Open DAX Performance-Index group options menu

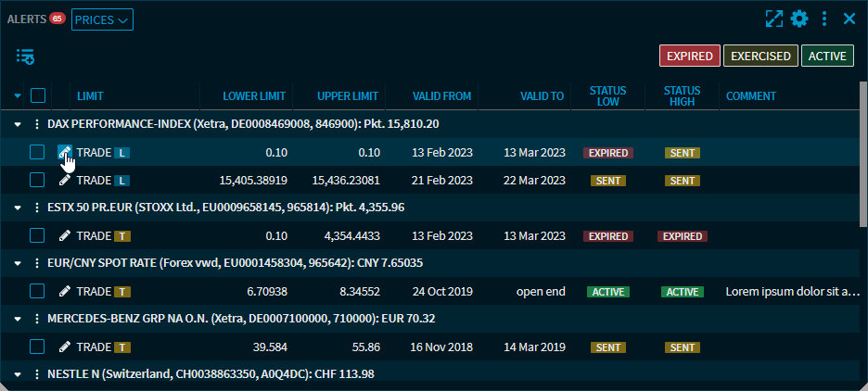tap(37, 123)
